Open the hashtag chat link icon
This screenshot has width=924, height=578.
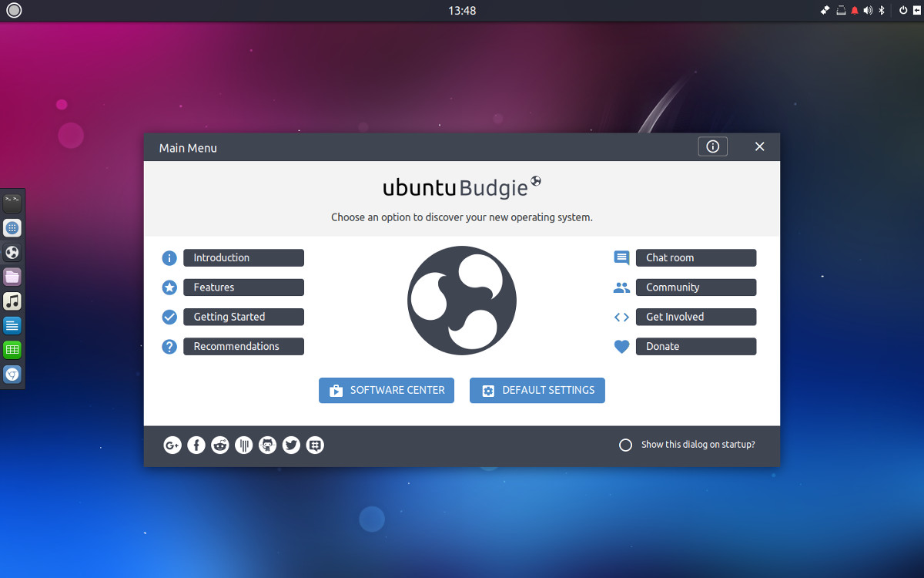coord(315,445)
